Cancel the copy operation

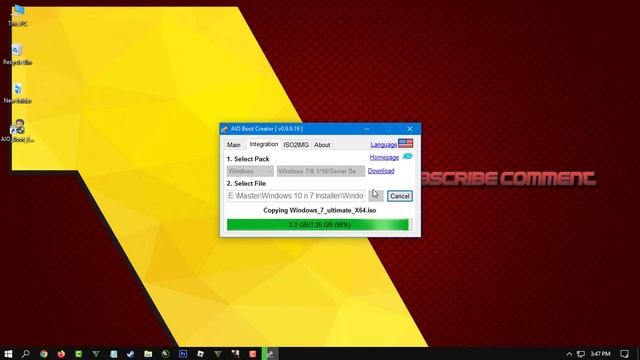400,196
